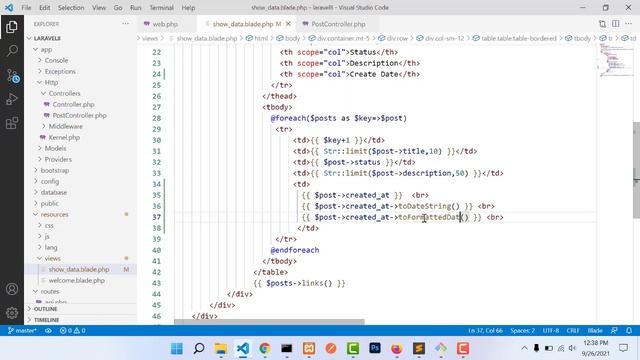Change indentation via Spaces: 2

pos(522,331)
